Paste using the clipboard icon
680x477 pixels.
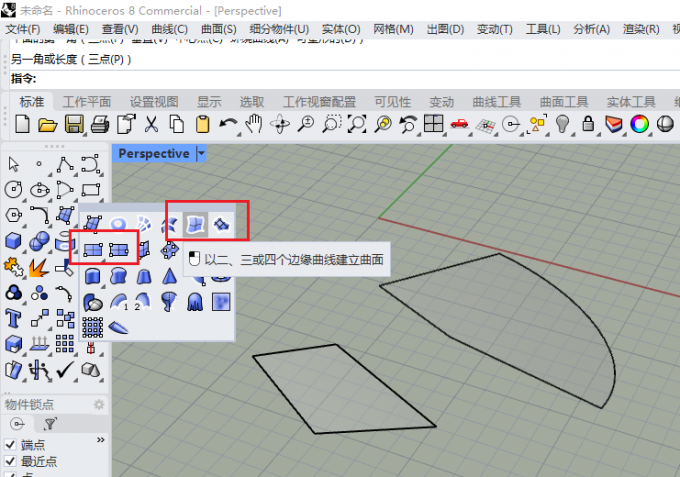202,124
